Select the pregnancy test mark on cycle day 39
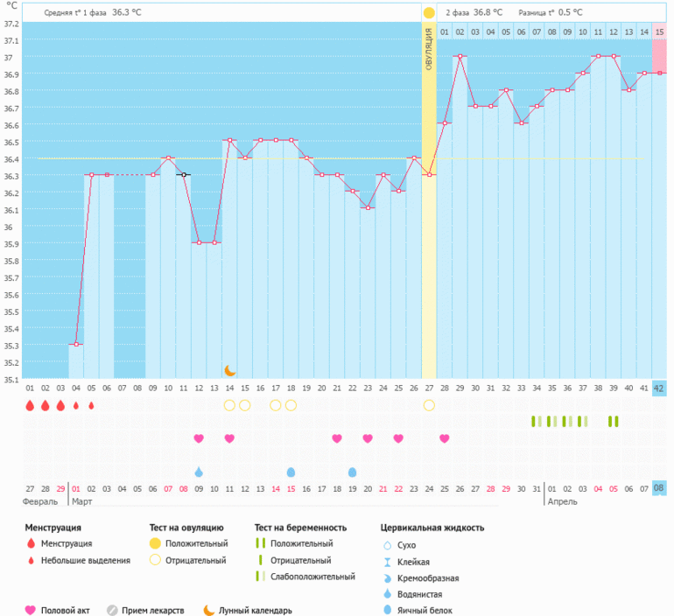This screenshot has height=616, width=674. click(614, 421)
